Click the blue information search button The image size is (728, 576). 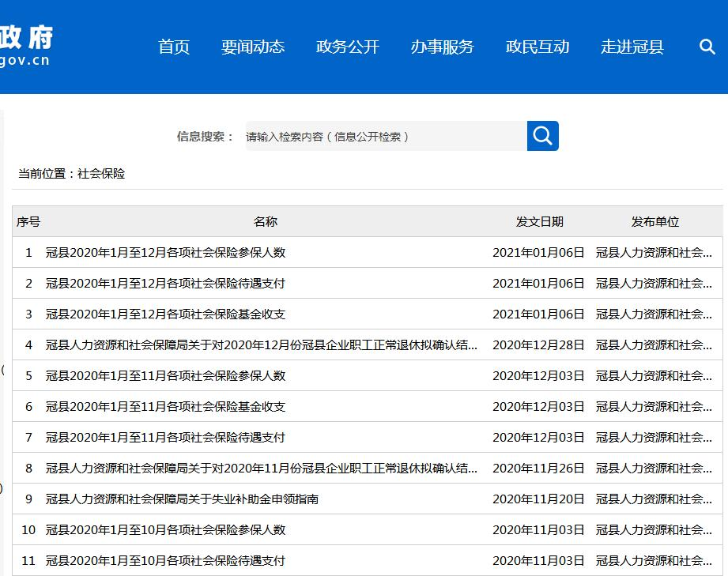[543, 136]
